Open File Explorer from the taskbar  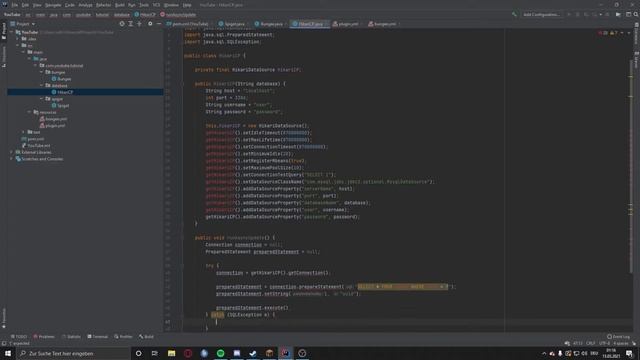(x=171, y=353)
